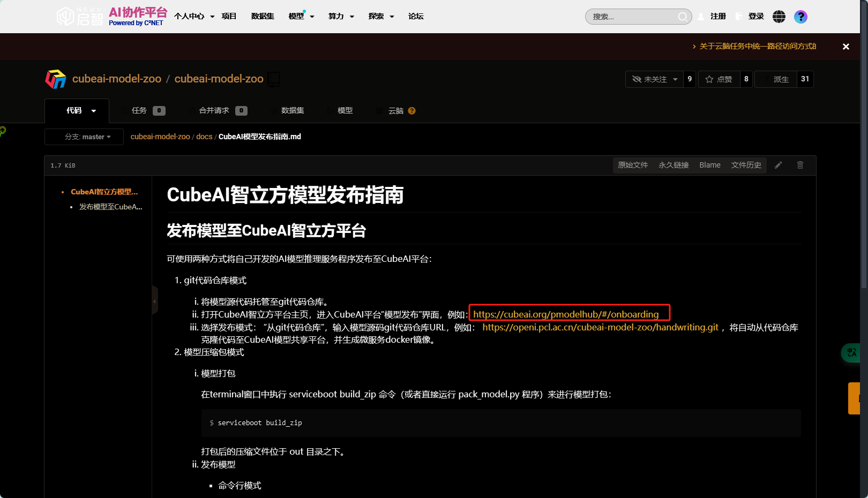The image size is (868, 498).
Task: Click the cubeai-model-zoo owner link
Action: (x=117, y=79)
